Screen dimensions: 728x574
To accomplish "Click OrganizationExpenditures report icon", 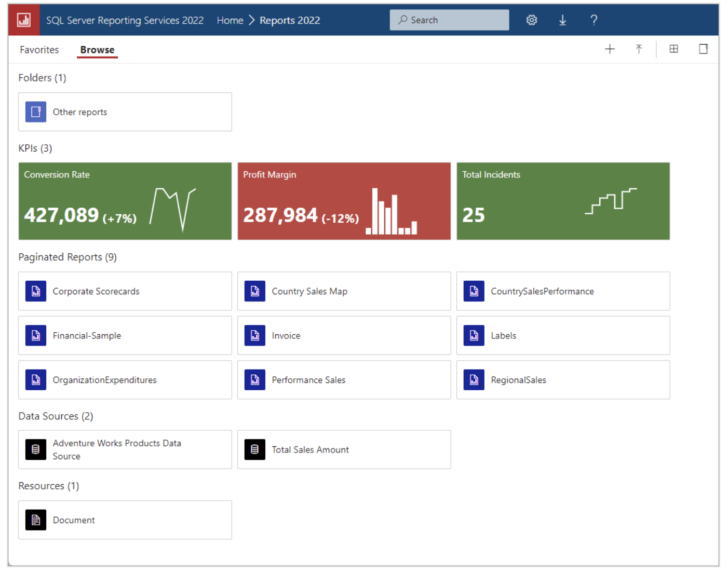I will [x=36, y=380].
